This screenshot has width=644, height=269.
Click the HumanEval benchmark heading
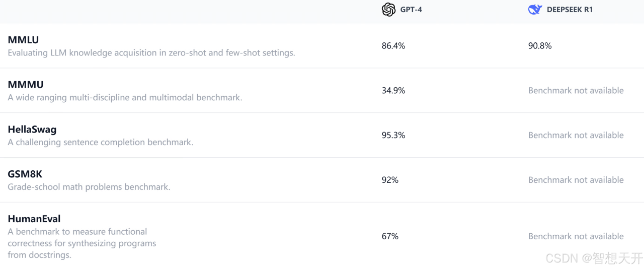[x=34, y=219]
